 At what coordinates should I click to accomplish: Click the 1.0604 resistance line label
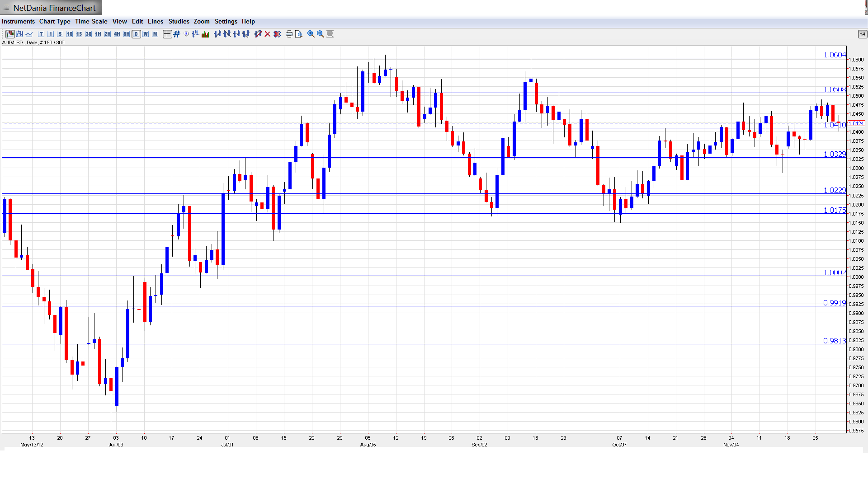tap(834, 55)
